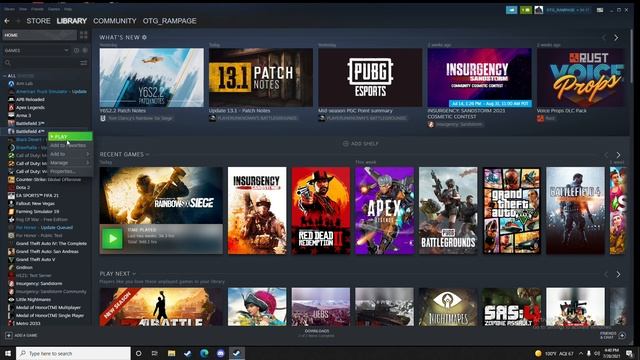Open Red Dead Redemption II cover

[x=321, y=211]
